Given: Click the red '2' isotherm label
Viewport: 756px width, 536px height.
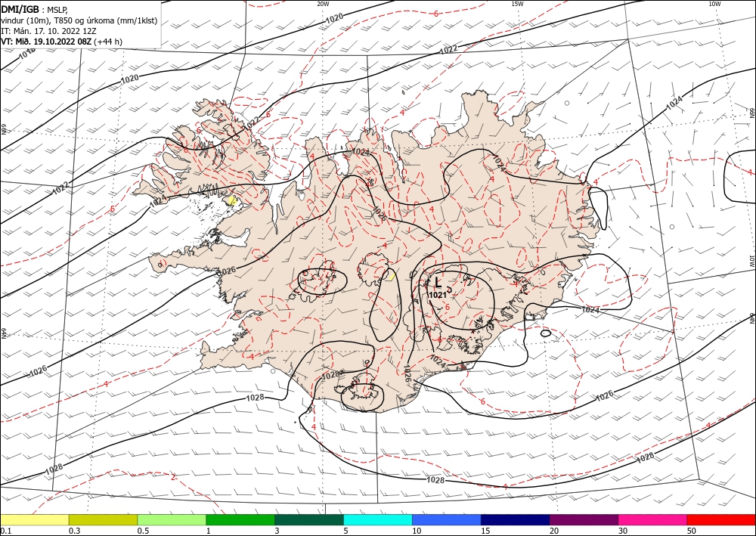Looking at the screenshot, I should [x=173, y=477].
